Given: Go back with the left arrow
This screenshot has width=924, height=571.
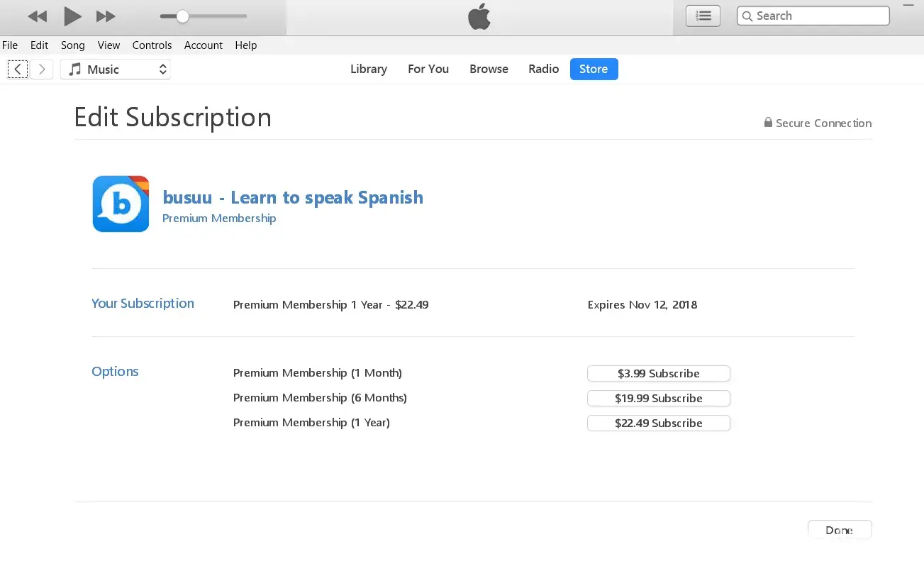Looking at the screenshot, I should click(x=18, y=70).
